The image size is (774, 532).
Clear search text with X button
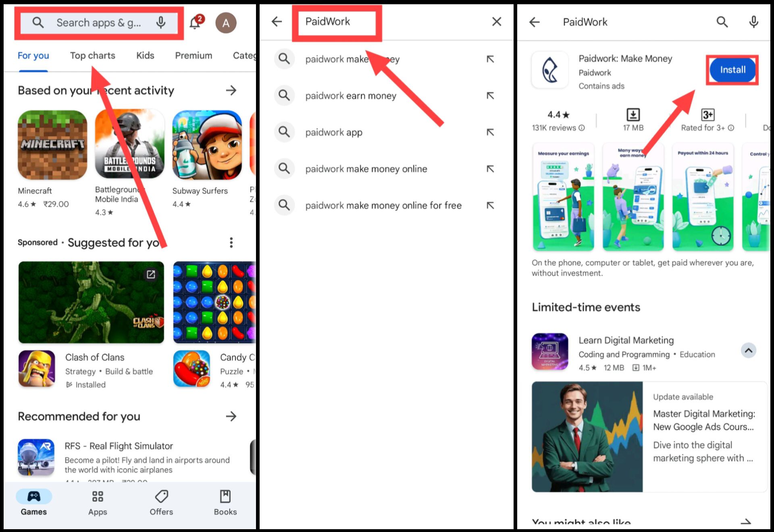tap(497, 21)
